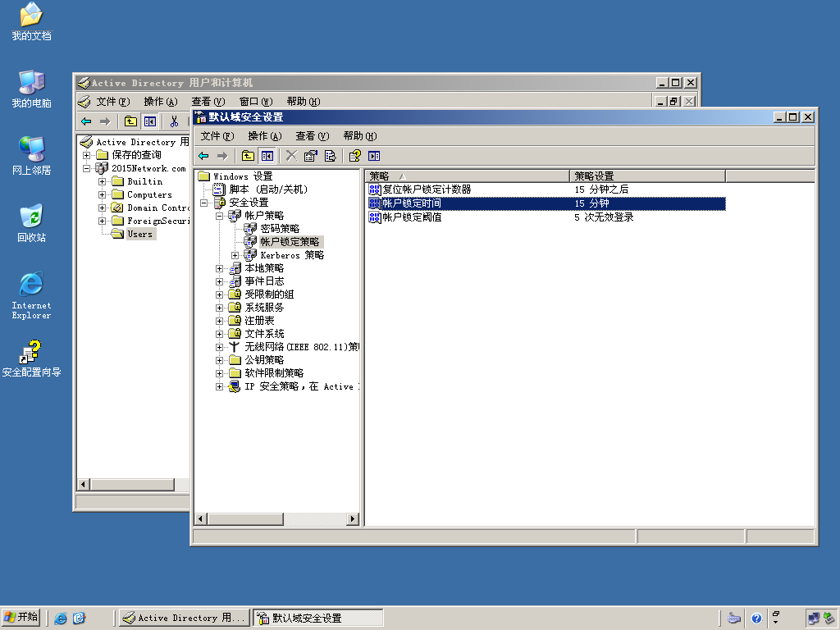Collapse 帐户策略 tree node
The width and height of the screenshot is (840, 630).
coord(219,216)
